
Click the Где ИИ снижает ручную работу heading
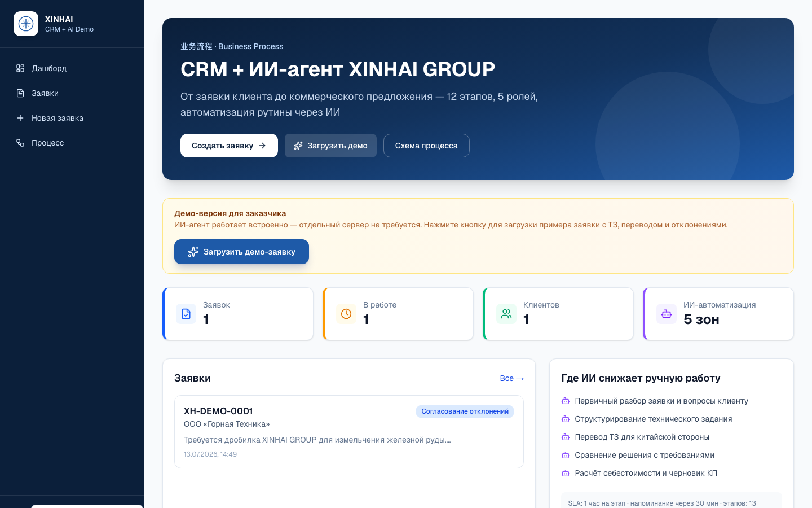coord(641,378)
